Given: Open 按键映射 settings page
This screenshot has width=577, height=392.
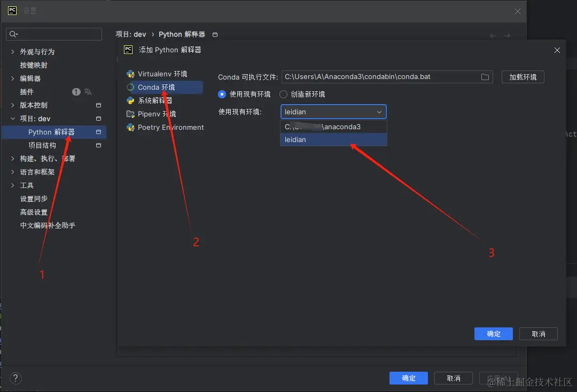Looking at the screenshot, I should point(34,65).
